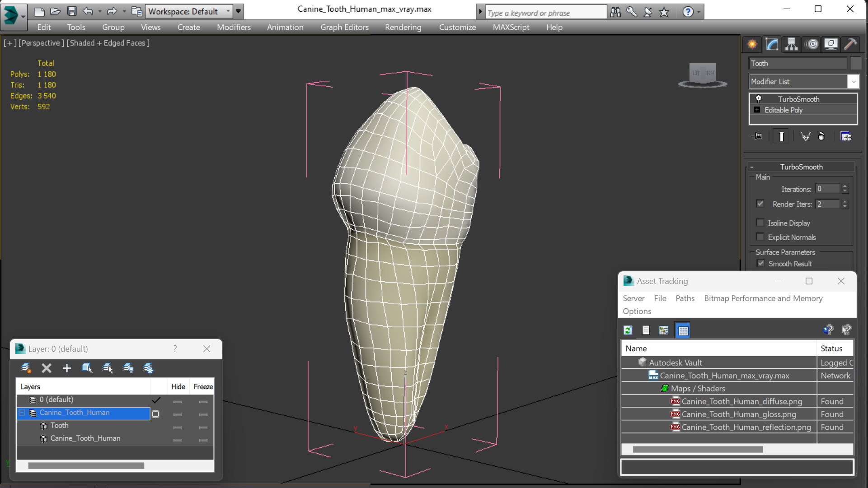Check the Explicit Normals option
This screenshot has height=488, width=868.
(760, 237)
